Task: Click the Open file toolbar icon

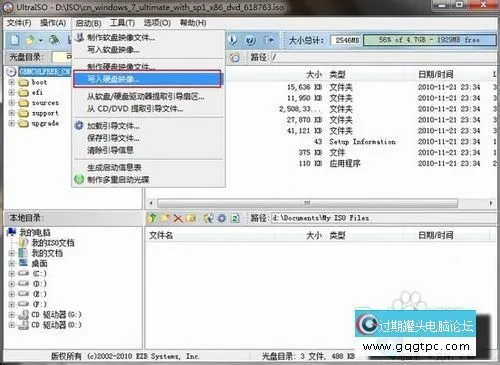Action: (30, 40)
